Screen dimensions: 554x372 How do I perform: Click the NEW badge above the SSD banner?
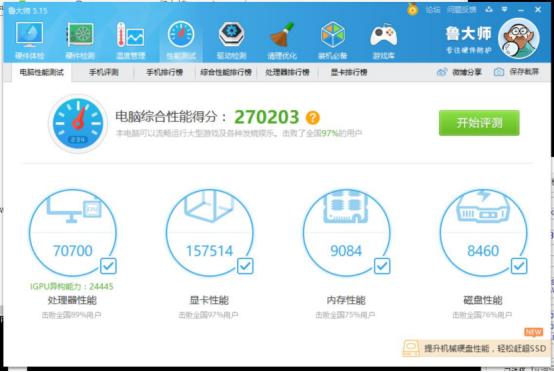[534, 332]
